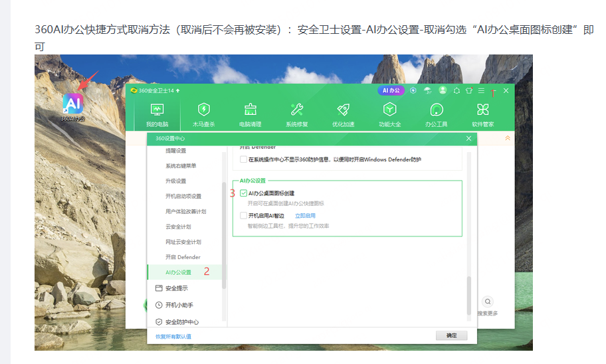This screenshot has height=364, width=606.
Task: Click the 开启可在桌面创建AI办公快捷图标 description
Action: (x=286, y=203)
